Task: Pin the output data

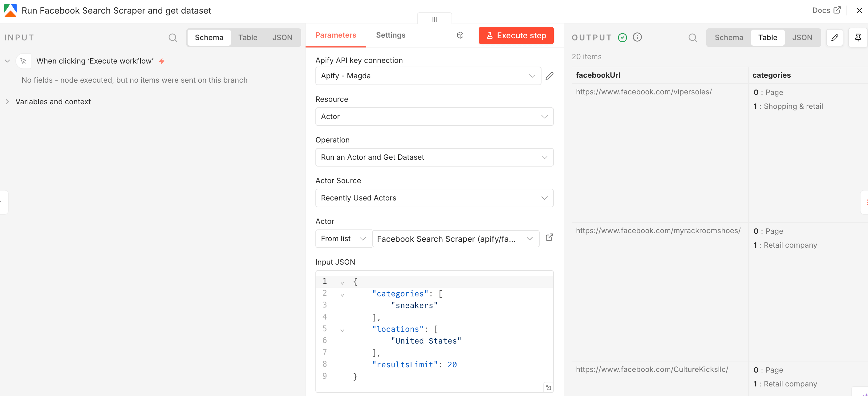Action: [x=858, y=37]
